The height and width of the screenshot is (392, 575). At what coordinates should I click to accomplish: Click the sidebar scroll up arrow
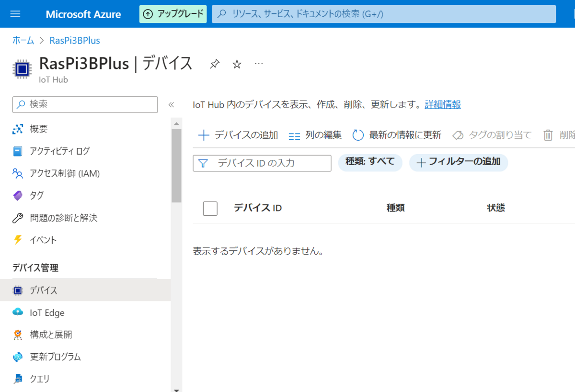176,123
